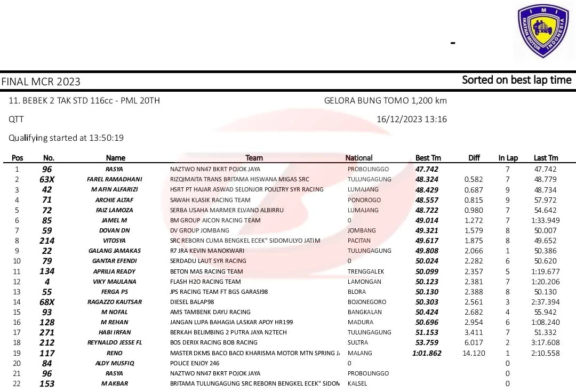Click the FINAL MCR 2023 title

coord(41,82)
